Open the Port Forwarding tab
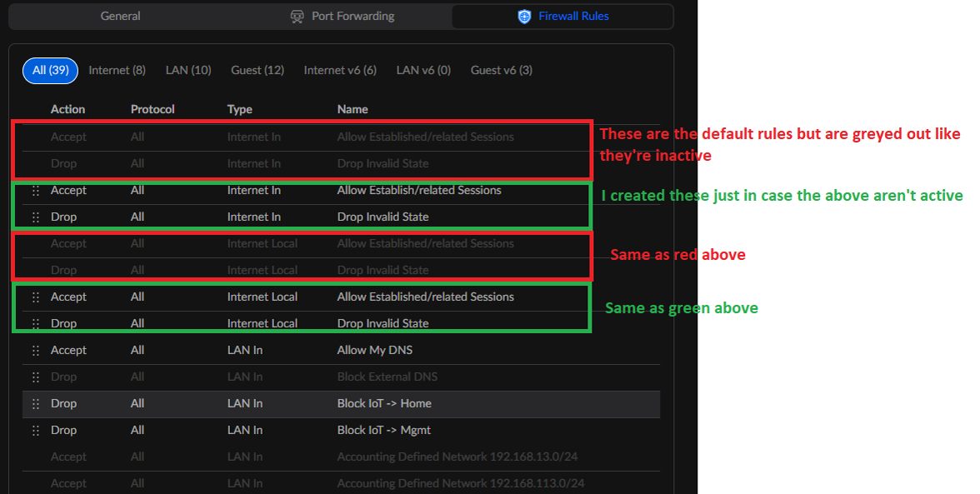Image resolution: width=980 pixels, height=494 pixels. (x=352, y=17)
